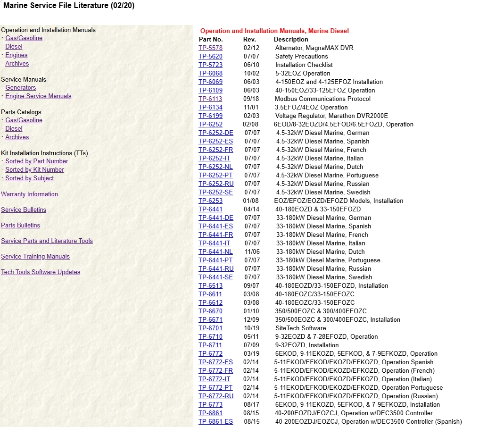Open the French manual TP-6252-FR

click(x=215, y=150)
